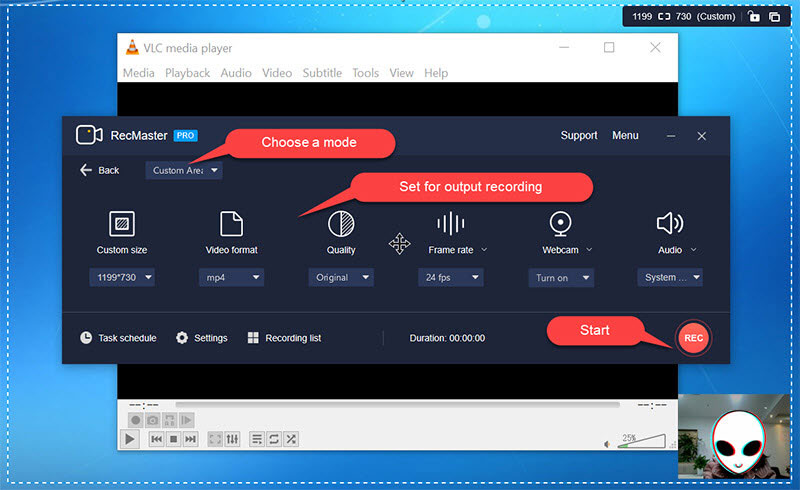Toggle VLC fullscreen button
The height and width of the screenshot is (490, 800).
coord(215,439)
